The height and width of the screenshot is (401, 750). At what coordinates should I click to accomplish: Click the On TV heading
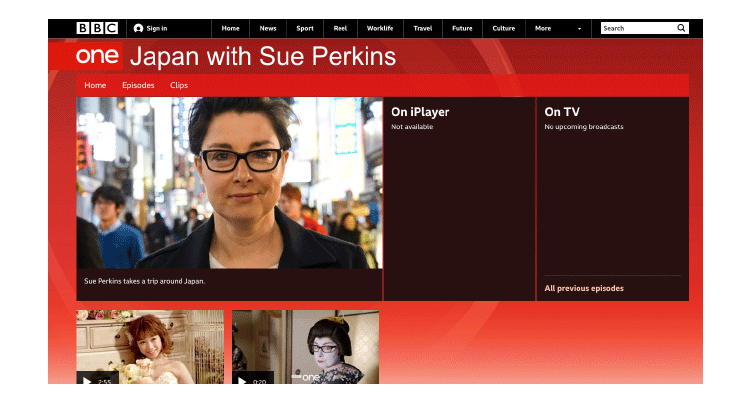pyautogui.click(x=562, y=112)
